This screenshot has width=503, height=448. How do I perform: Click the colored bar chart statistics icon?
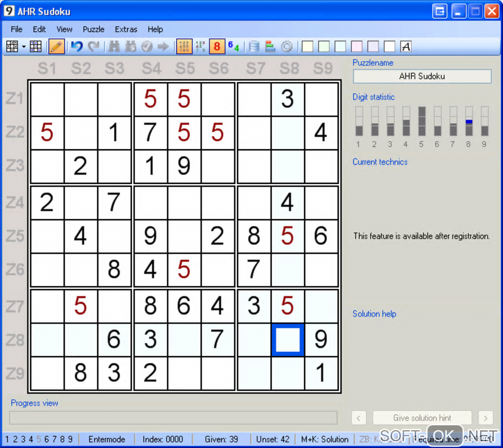[270, 46]
